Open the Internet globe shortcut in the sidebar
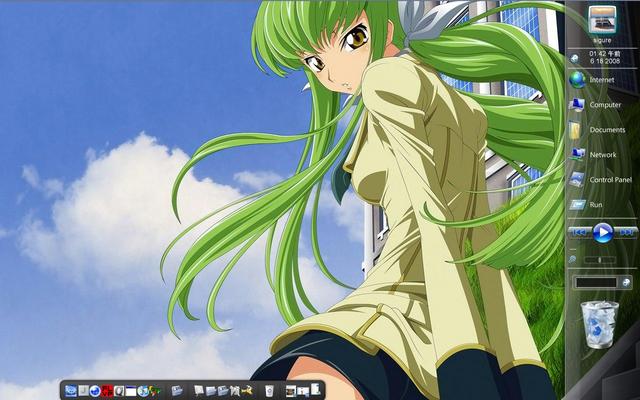The image size is (640, 400). click(x=577, y=80)
